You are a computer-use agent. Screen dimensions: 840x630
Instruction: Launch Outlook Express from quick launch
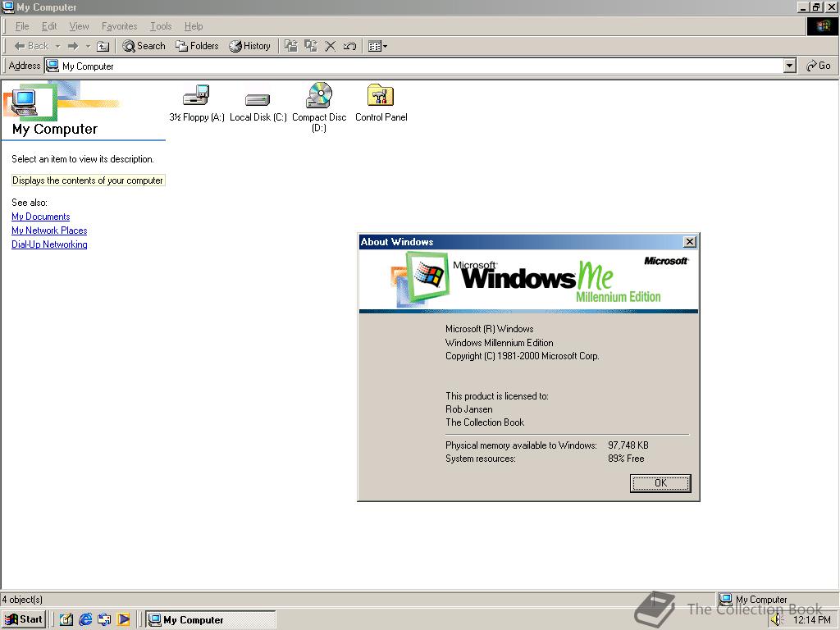point(104,620)
